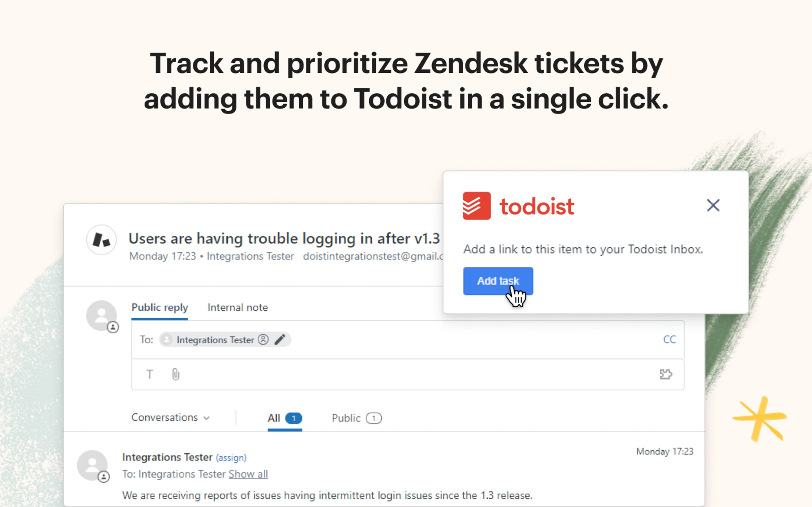Click the attachment paperclip icon in reply
Image resolution: width=812 pixels, height=507 pixels.
coord(175,374)
